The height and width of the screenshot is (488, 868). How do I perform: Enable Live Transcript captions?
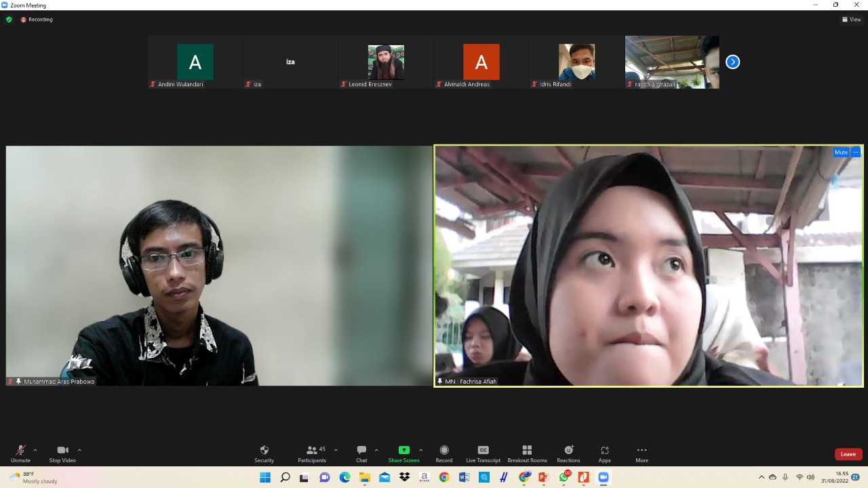coord(483,453)
